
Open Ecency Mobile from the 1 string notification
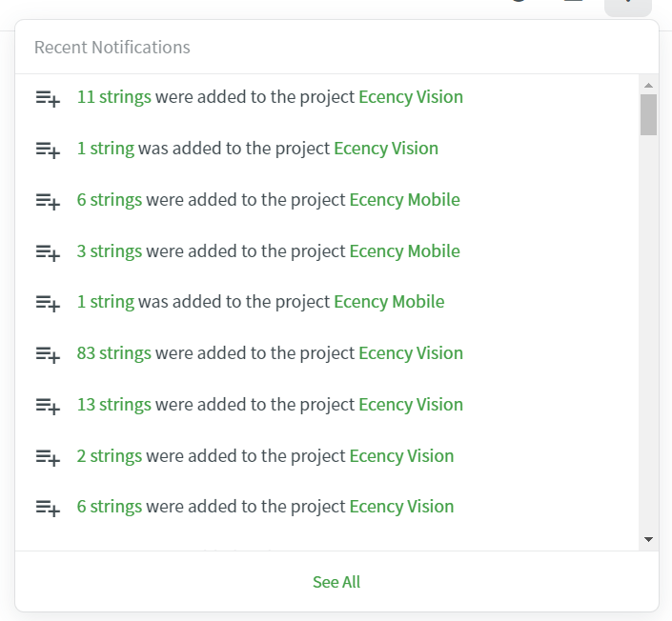pyautogui.click(x=389, y=302)
